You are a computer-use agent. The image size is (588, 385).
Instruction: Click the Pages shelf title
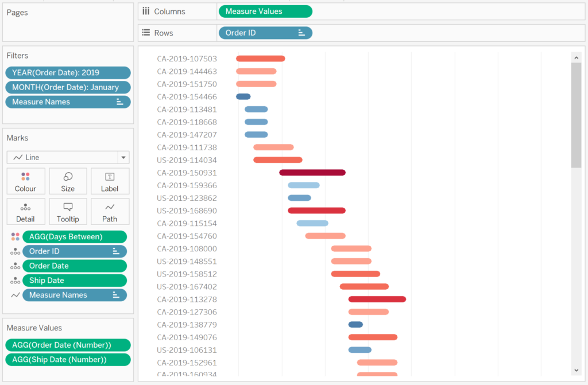click(x=17, y=13)
